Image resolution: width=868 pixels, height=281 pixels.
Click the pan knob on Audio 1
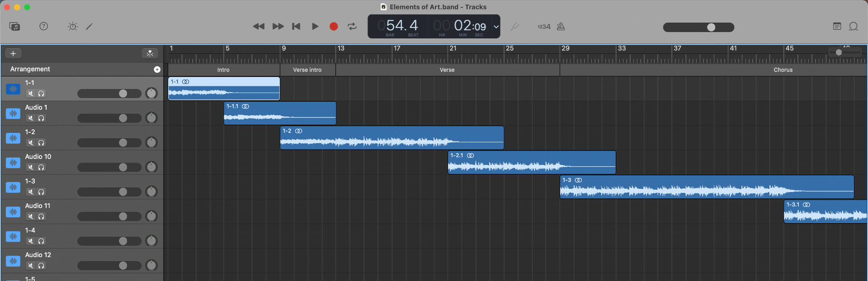coord(151,118)
